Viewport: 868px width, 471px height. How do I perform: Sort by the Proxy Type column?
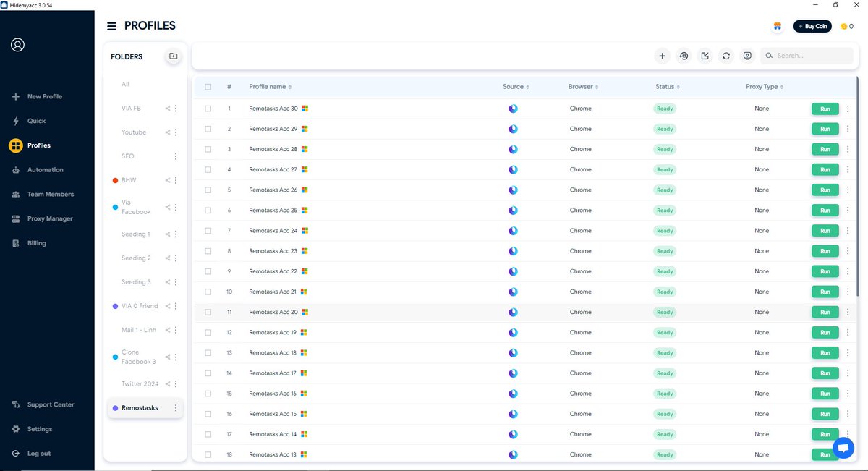pyautogui.click(x=765, y=87)
